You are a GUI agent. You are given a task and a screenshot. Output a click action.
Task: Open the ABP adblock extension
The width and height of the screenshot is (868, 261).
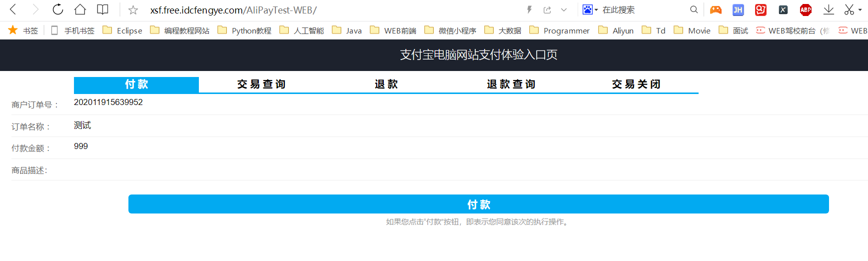806,9
